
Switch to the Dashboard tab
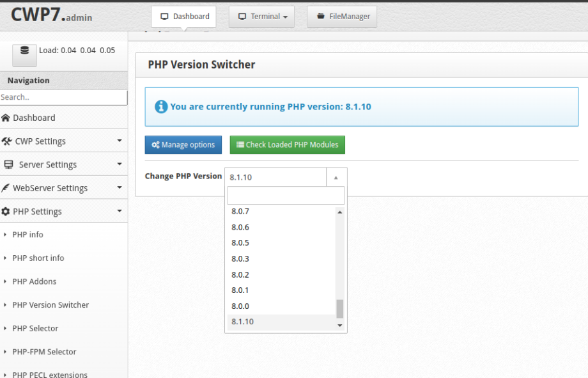point(183,17)
